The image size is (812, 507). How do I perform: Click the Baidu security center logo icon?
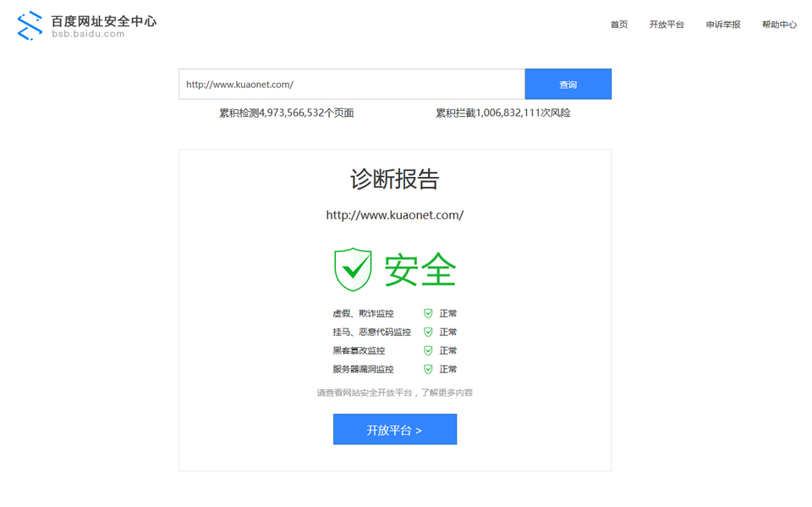(30, 25)
